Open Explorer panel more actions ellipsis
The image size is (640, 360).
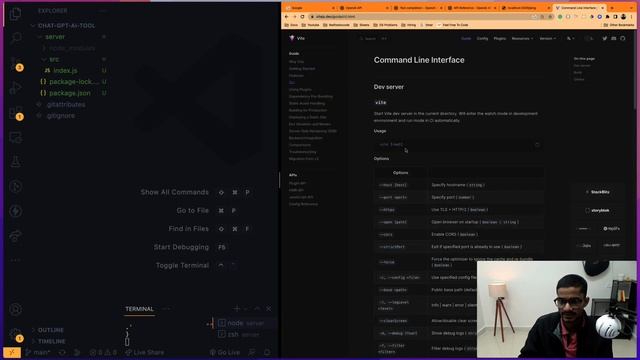tap(103, 11)
